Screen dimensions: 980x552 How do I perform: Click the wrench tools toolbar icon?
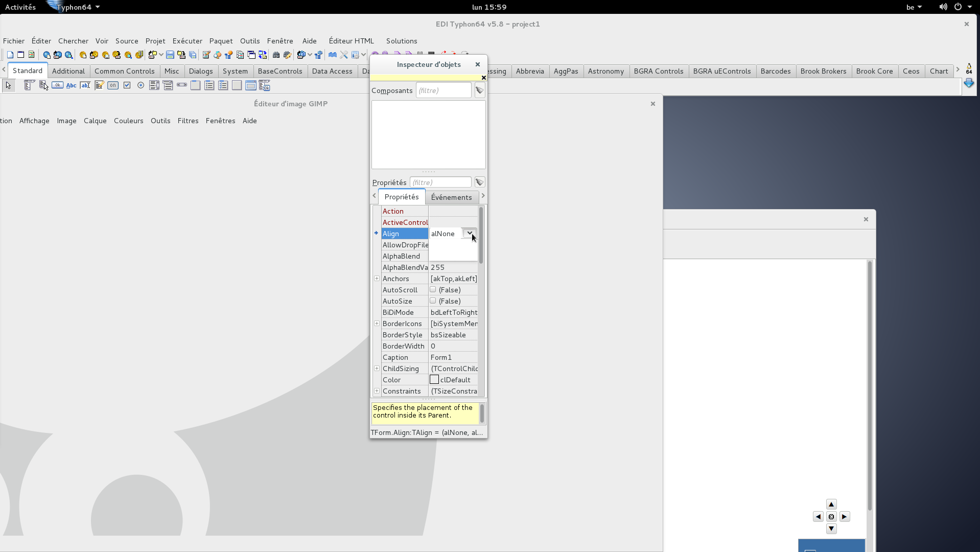tap(344, 55)
